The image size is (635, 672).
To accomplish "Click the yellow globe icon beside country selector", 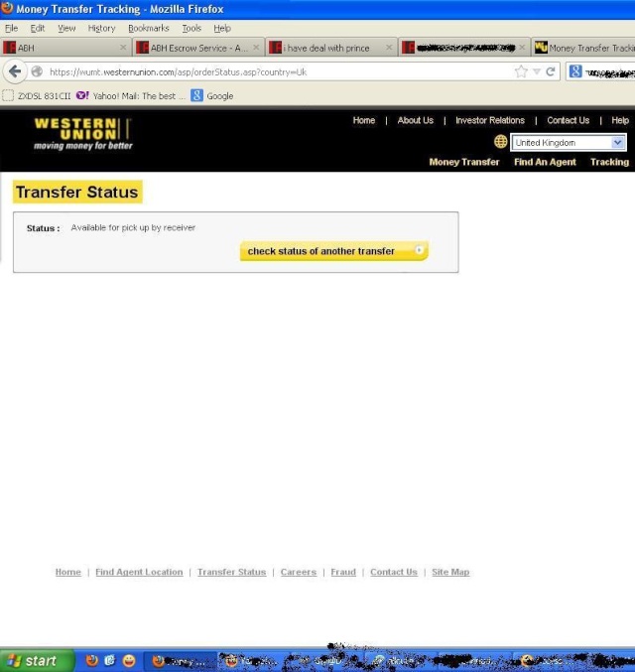I will tap(500, 141).
